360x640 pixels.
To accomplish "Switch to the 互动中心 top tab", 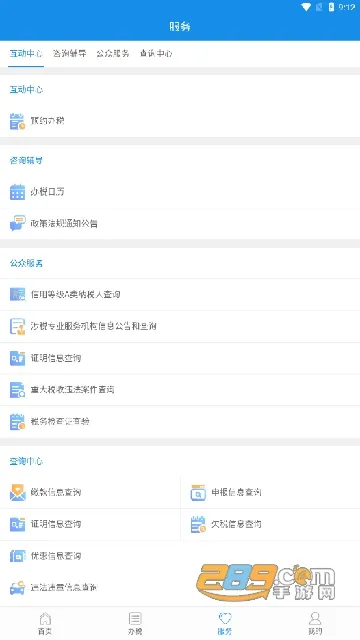I will coord(26,53).
